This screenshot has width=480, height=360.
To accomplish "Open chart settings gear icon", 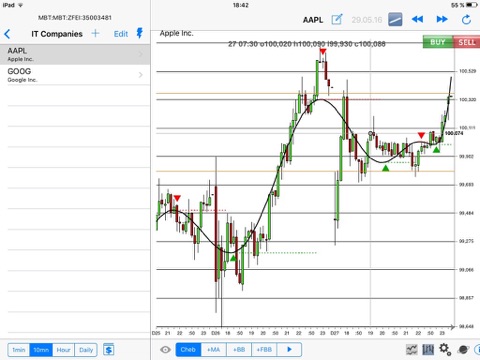I will click(445, 349).
